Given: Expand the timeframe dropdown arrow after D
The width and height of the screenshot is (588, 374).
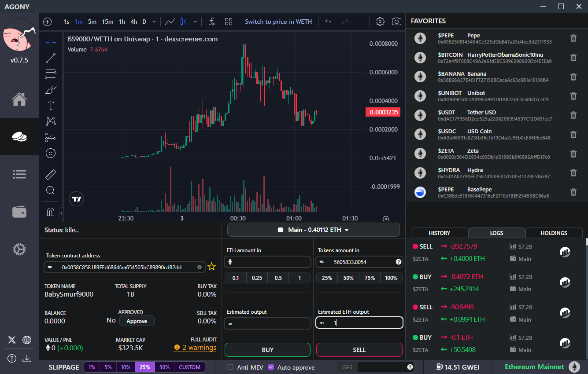Looking at the screenshot, I should point(154,22).
